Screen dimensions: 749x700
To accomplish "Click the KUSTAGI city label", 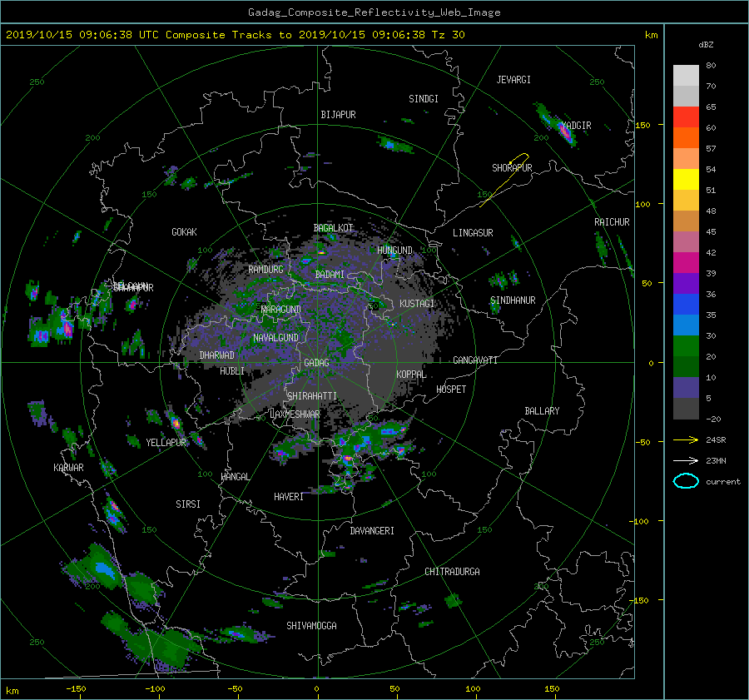I will point(417,304).
